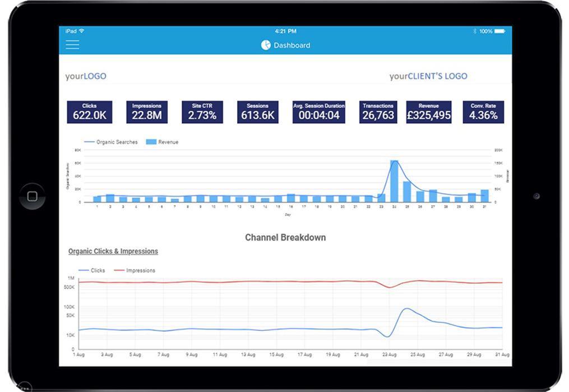Click the pie chart icon beside Dashboard

266,45
